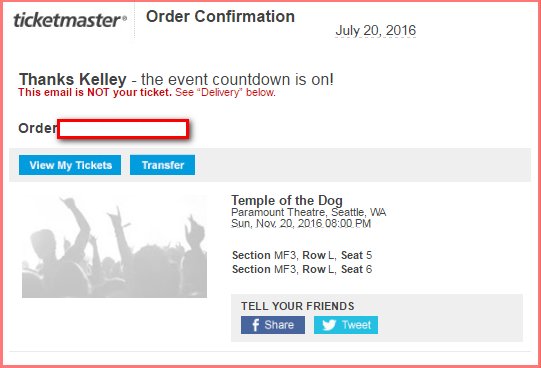Click the concert crowd image
The width and height of the screenshot is (541, 368).
pos(115,246)
